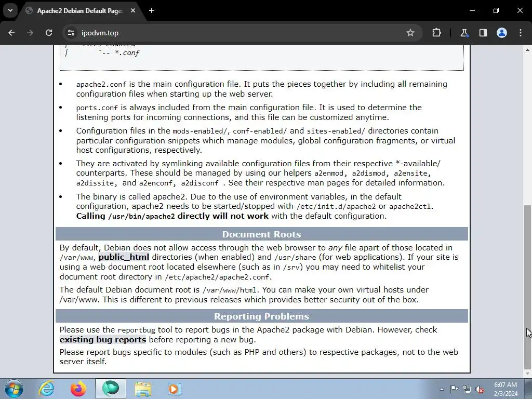Open the public_html link
The image size is (532, 399).
[x=124, y=257]
